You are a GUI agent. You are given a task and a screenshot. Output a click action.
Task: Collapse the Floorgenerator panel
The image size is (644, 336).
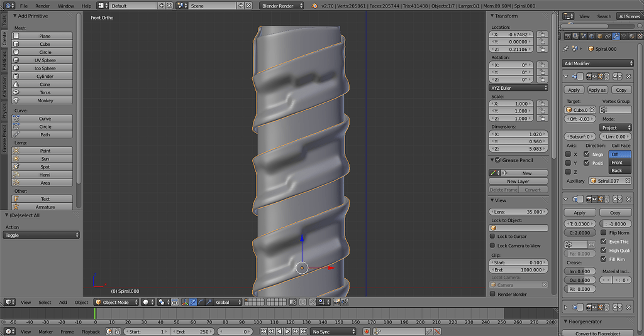(x=566, y=322)
